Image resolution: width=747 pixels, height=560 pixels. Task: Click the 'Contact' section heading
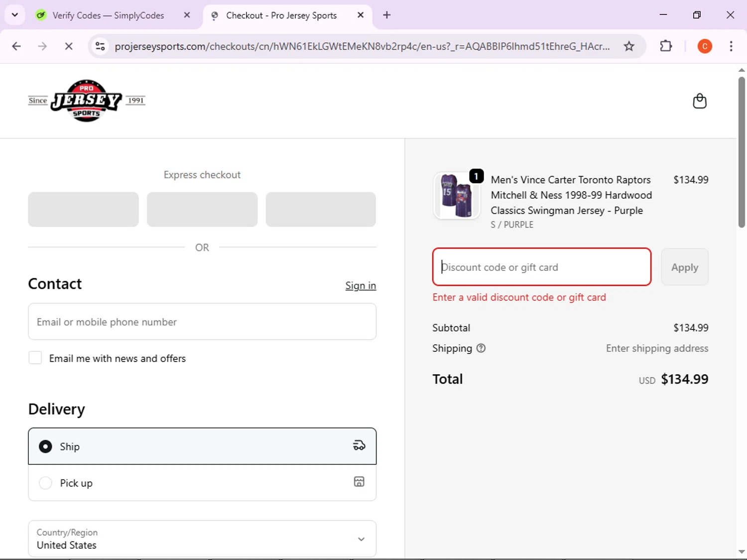point(55,284)
